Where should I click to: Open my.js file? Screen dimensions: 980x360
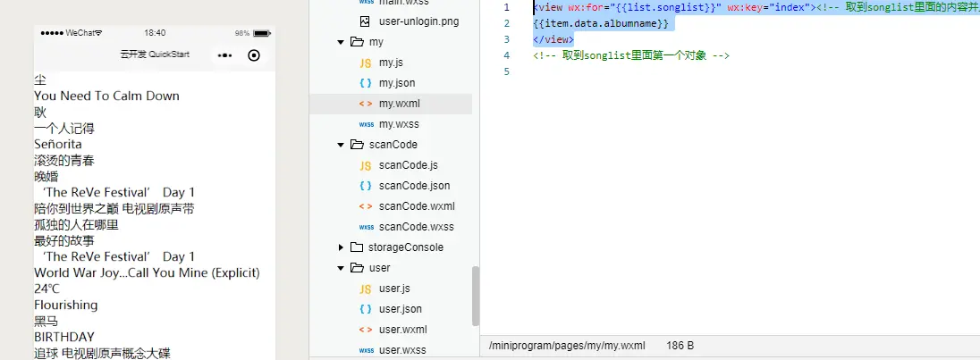click(x=392, y=63)
